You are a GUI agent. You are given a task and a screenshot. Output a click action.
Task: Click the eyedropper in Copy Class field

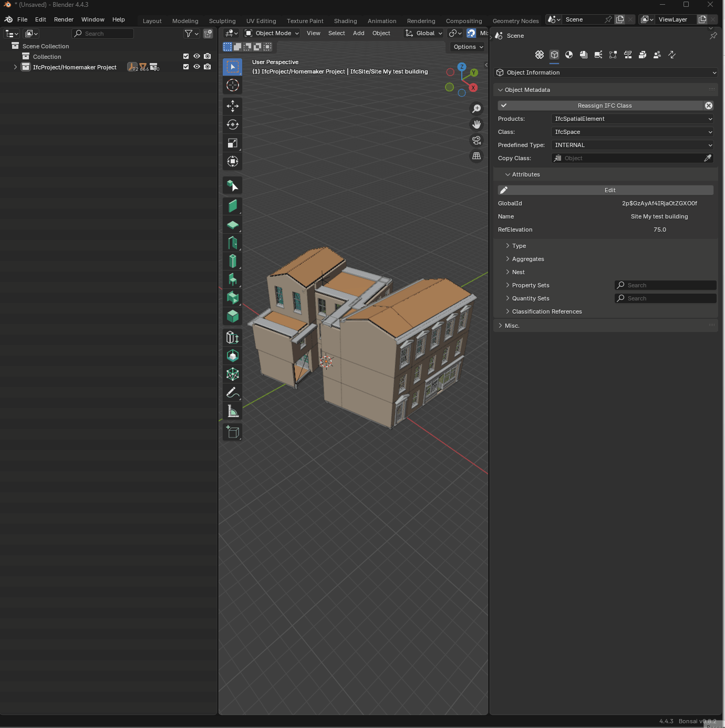708,158
